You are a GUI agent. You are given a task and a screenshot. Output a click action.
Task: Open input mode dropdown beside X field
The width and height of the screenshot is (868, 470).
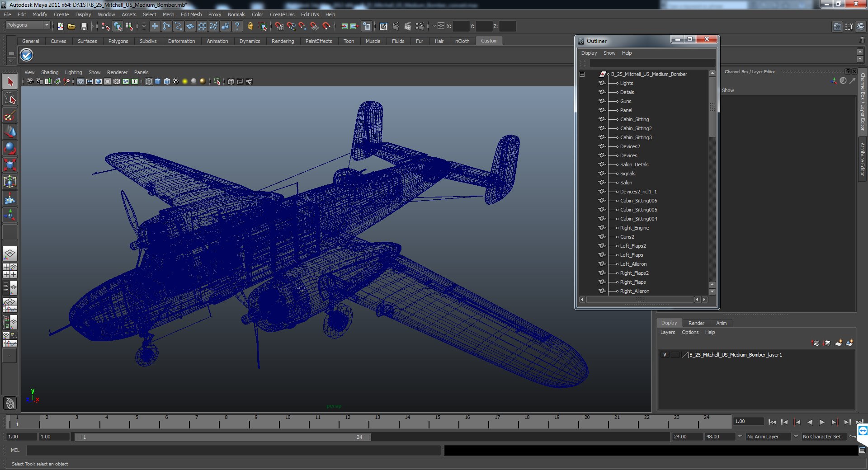point(434,26)
